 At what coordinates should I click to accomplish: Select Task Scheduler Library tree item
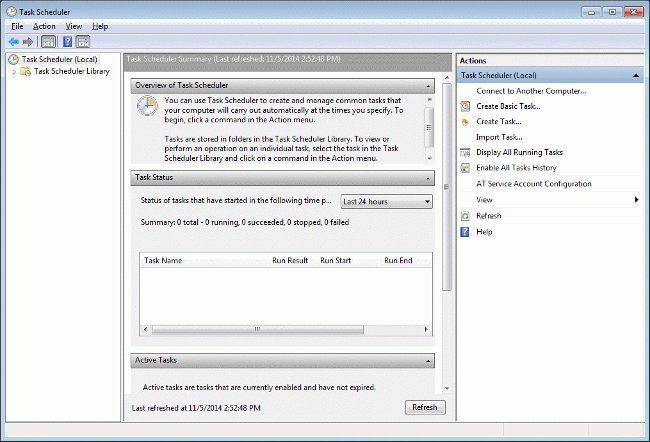tap(72, 71)
